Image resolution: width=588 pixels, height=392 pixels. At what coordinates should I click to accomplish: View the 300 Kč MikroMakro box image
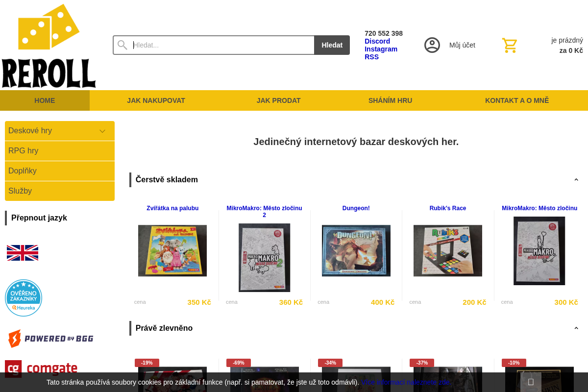[x=539, y=251]
